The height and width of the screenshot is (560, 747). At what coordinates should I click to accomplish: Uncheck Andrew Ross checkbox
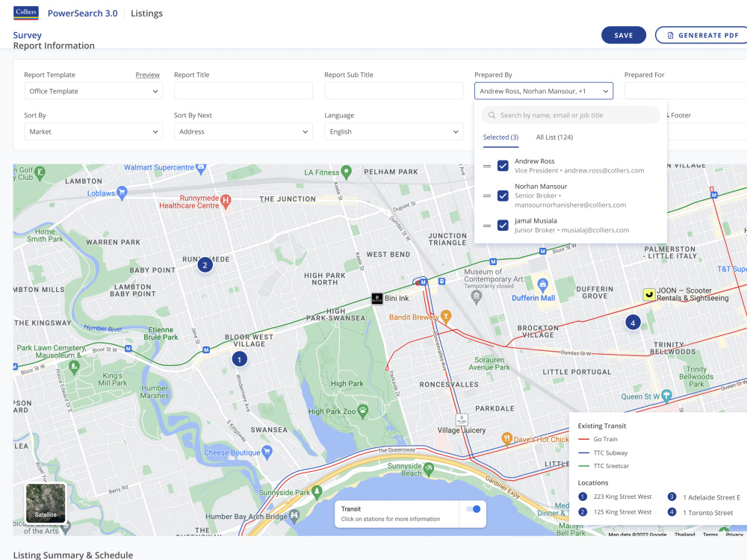pos(503,166)
